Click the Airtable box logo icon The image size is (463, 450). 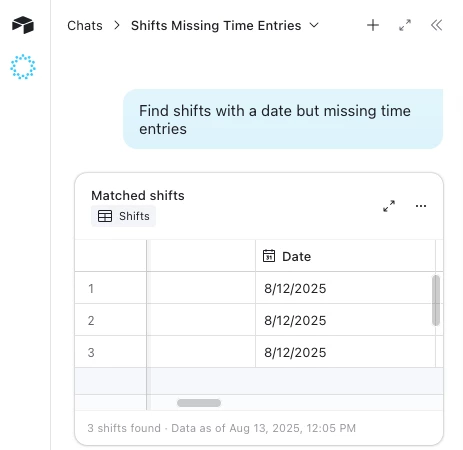click(x=23, y=25)
